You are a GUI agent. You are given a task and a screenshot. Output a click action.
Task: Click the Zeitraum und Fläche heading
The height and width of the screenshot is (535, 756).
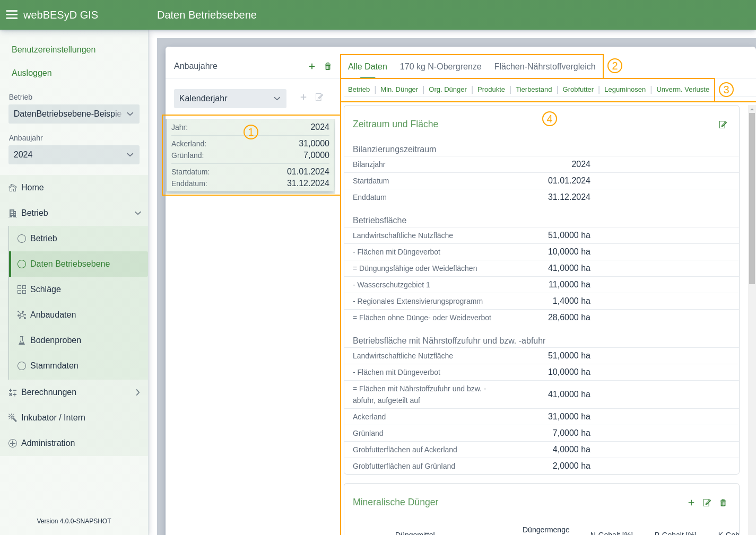(395, 124)
